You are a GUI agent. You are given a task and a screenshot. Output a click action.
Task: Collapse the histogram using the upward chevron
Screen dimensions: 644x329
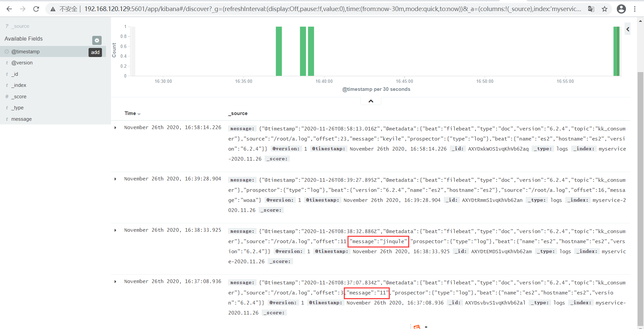[371, 101]
